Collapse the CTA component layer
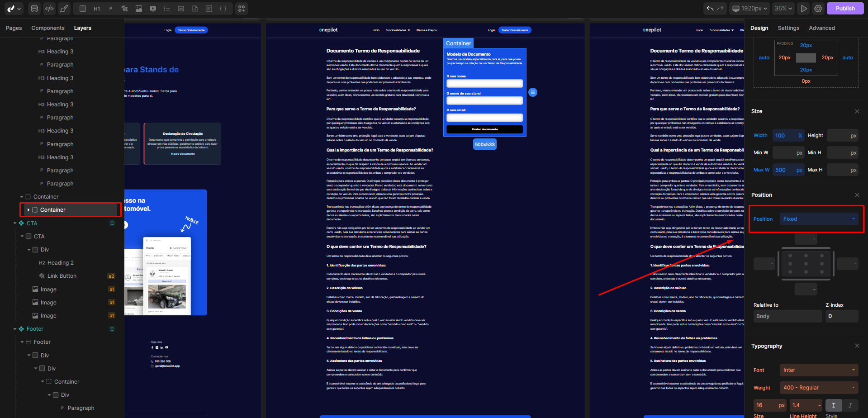This screenshot has width=868, height=418. click(15, 223)
